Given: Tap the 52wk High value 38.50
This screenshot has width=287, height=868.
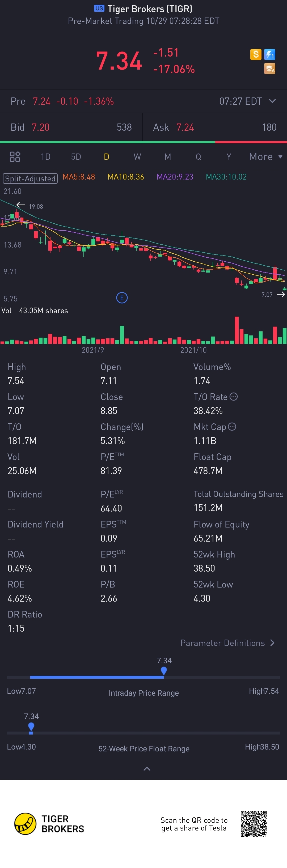Looking at the screenshot, I should click(x=204, y=568).
